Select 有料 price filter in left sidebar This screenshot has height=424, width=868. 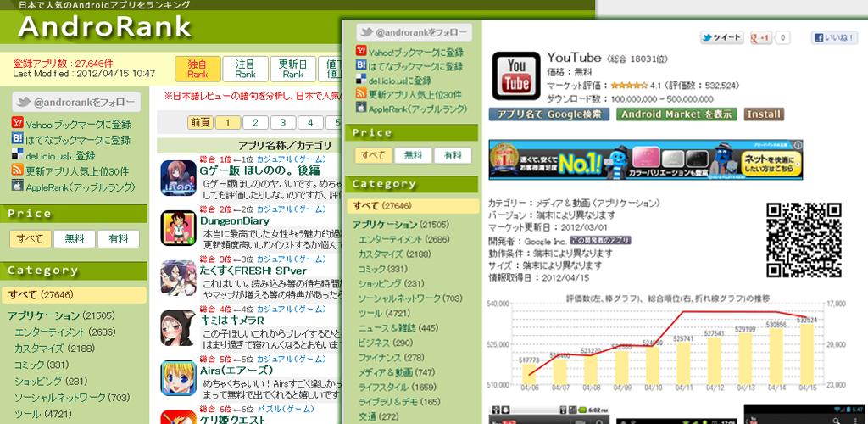tap(119, 239)
